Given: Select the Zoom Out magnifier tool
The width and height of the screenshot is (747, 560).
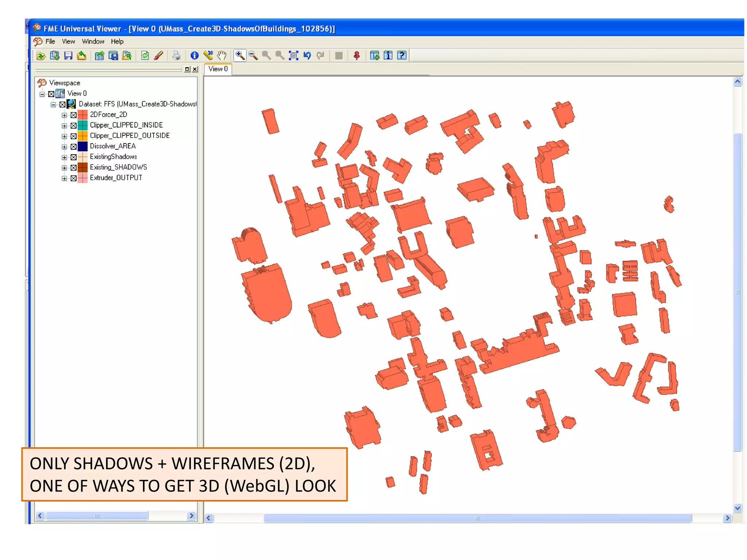Looking at the screenshot, I should (x=253, y=56).
